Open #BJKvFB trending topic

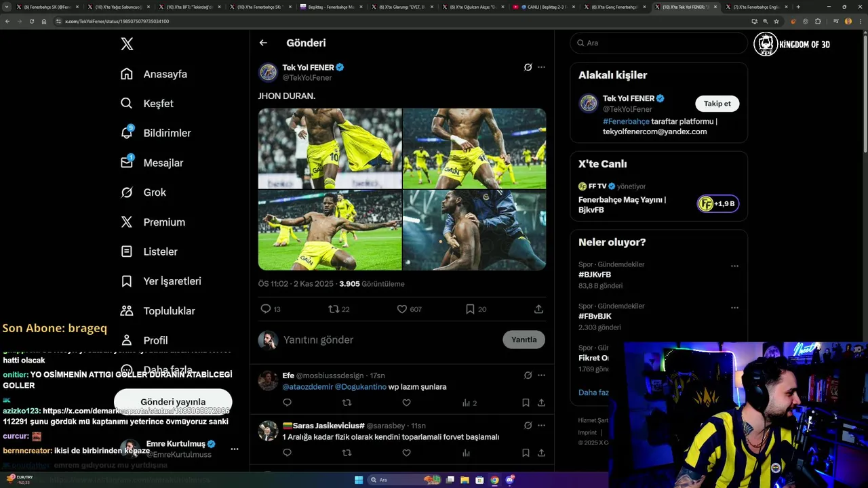click(x=595, y=274)
